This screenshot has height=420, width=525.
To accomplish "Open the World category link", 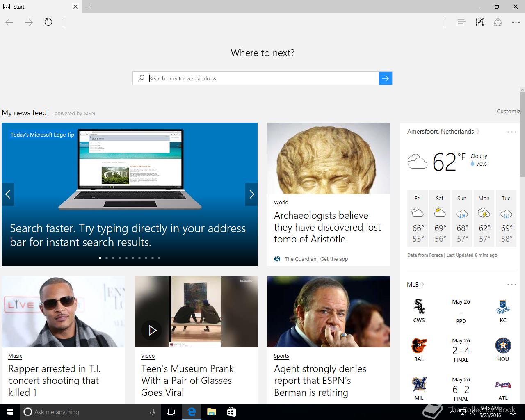I will coord(281,202).
